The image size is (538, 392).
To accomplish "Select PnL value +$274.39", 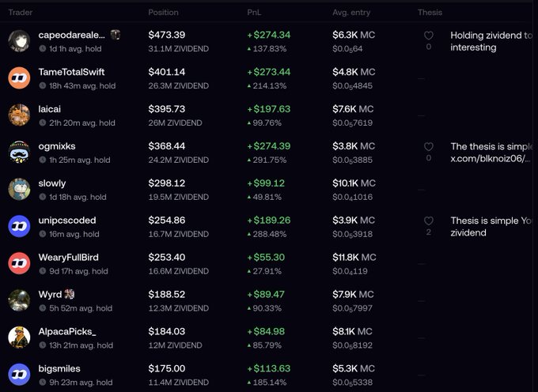I will coord(269,146).
